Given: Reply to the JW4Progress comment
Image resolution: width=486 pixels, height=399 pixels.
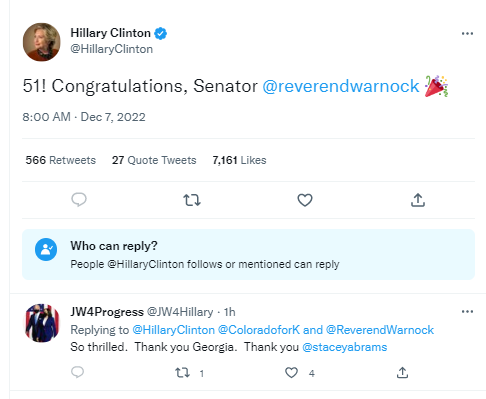Looking at the screenshot, I should pyautogui.click(x=78, y=372).
